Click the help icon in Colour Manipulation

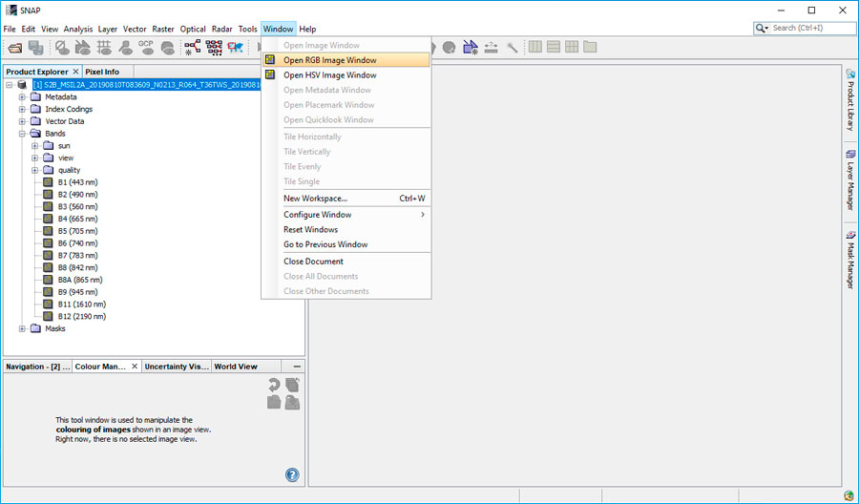point(292,474)
